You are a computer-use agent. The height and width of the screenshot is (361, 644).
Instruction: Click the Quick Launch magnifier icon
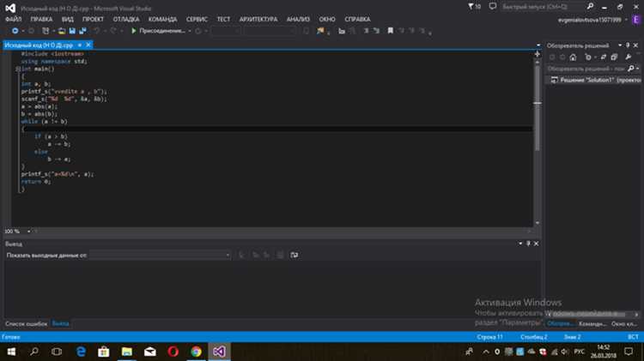point(590,7)
